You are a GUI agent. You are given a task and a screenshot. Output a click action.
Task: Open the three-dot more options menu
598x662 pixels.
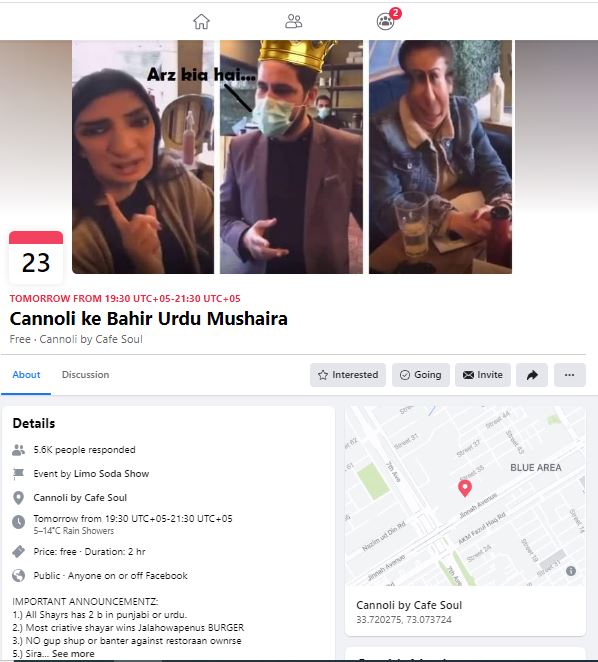tap(569, 375)
